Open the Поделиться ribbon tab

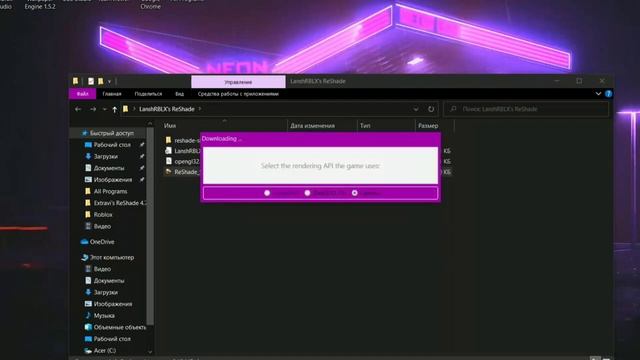point(148,94)
